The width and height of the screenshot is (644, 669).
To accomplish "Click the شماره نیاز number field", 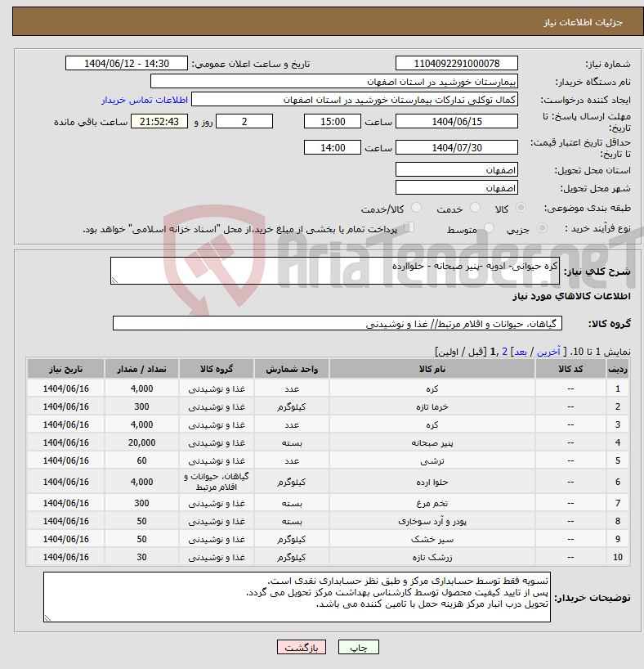I will [456, 64].
